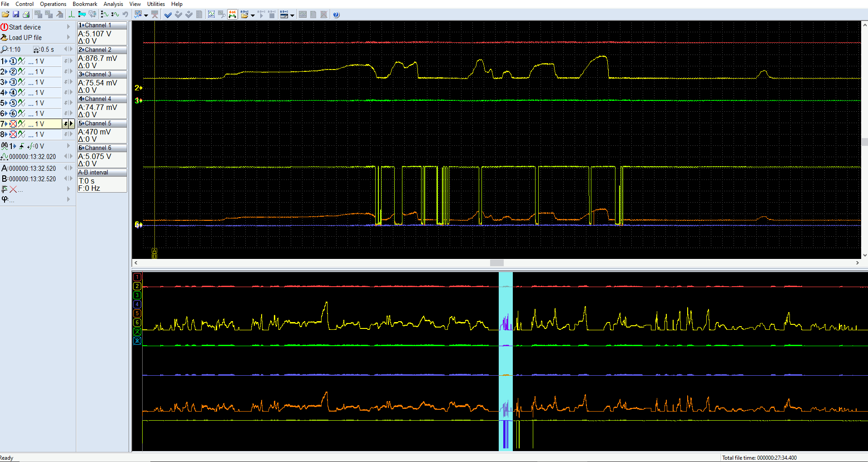The width and height of the screenshot is (868, 462).
Task: Click the horizontal scrollbar thumb below waveform
Action: pyautogui.click(x=496, y=263)
